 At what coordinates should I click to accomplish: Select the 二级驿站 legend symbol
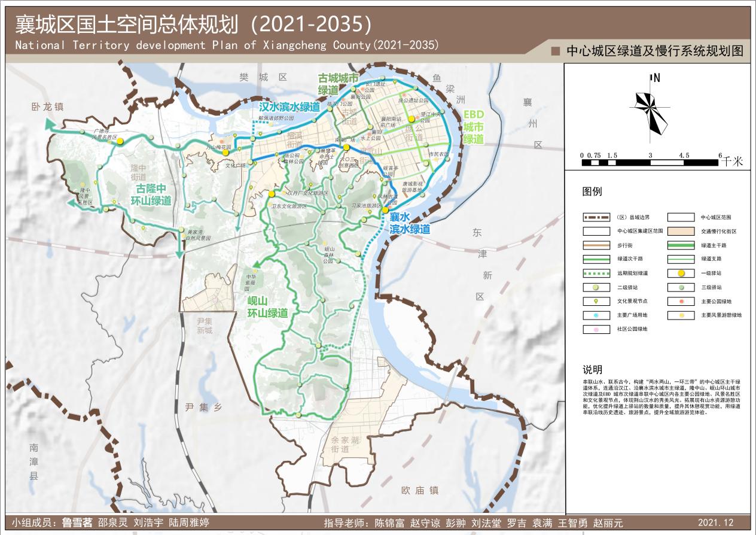click(597, 287)
